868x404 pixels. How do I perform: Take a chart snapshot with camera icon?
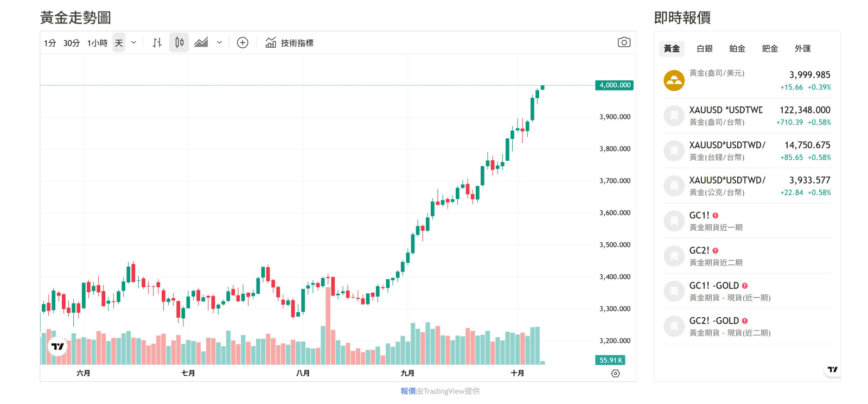(624, 42)
